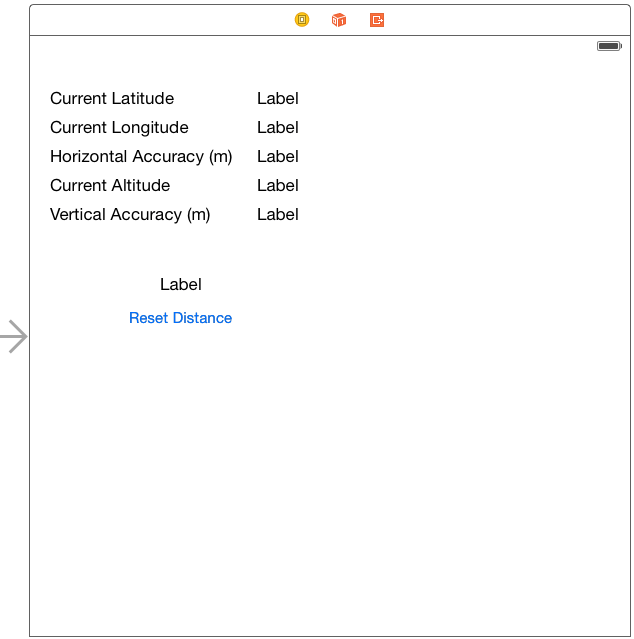The width and height of the screenshot is (634, 639).
Task: Select the View Controller icon in scene dock
Action: click(302, 20)
